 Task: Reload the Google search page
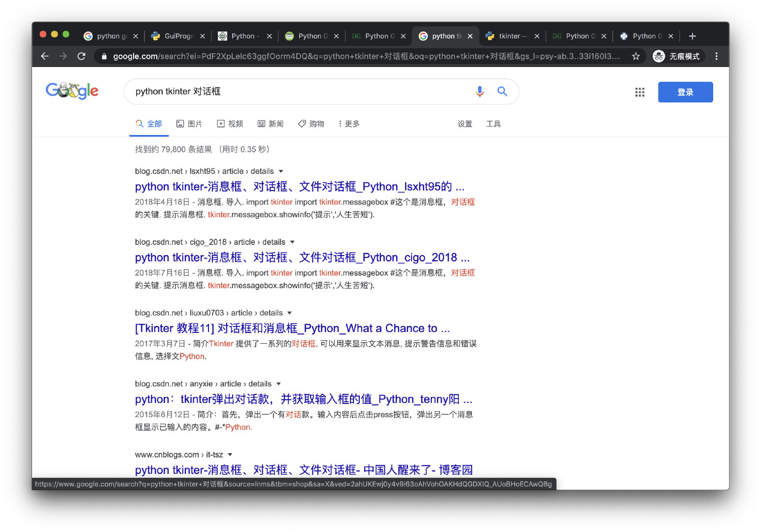coord(82,56)
